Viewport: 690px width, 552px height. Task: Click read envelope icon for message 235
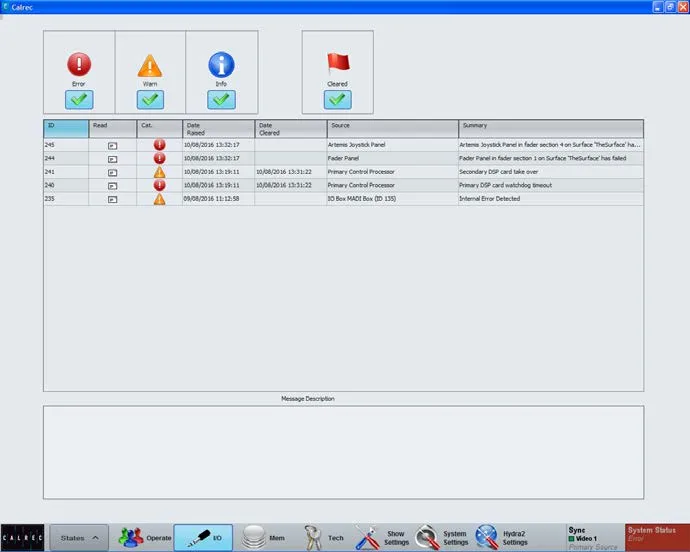tap(113, 199)
